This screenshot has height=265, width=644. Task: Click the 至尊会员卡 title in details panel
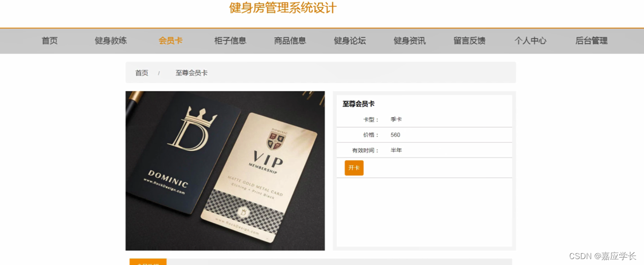coord(358,104)
